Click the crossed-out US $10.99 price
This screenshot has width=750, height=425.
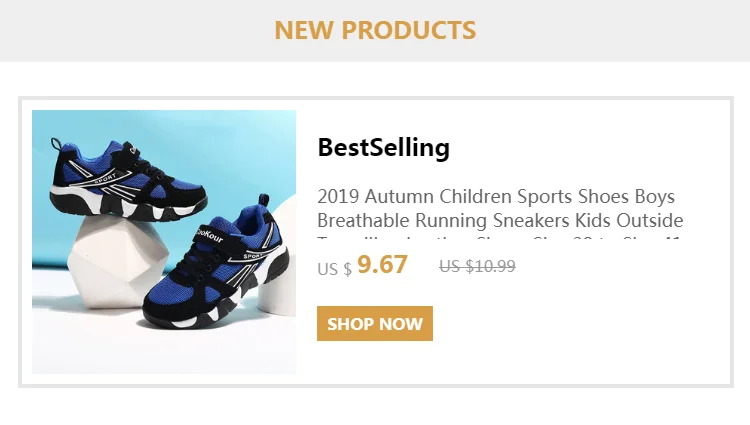pyautogui.click(x=477, y=266)
